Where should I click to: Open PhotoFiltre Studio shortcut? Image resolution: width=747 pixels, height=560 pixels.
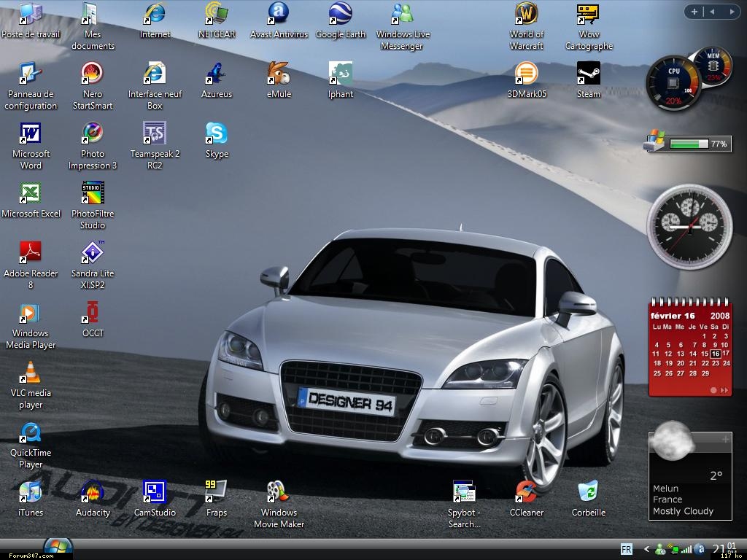pyautogui.click(x=93, y=193)
